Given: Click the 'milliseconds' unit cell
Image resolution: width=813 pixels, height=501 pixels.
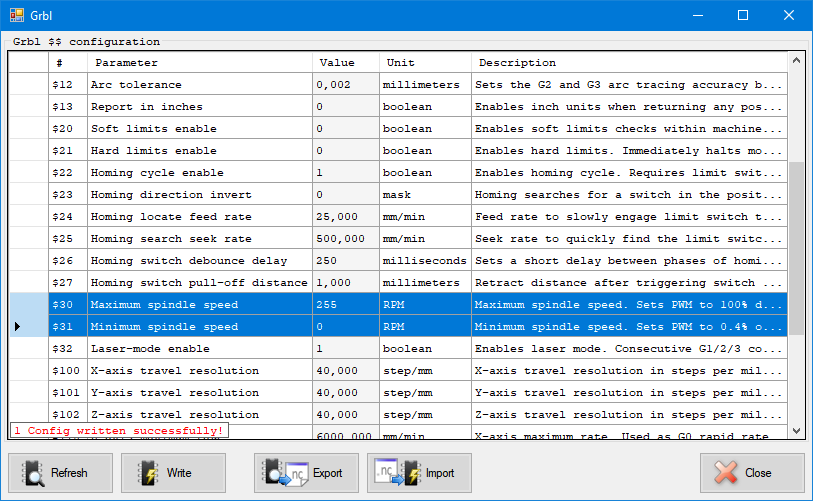Looking at the screenshot, I should click(425, 260).
